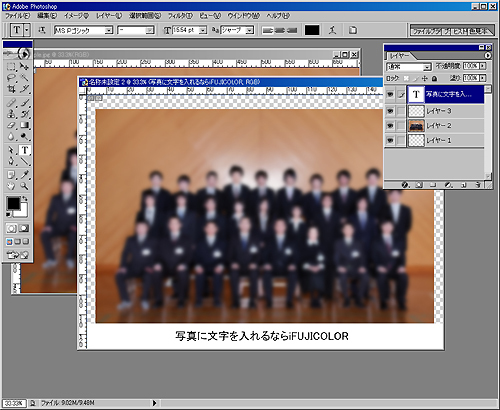The width and height of the screenshot is (500, 410).
Task: Open the status bar info arrow
Action: (x=154, y=403)
